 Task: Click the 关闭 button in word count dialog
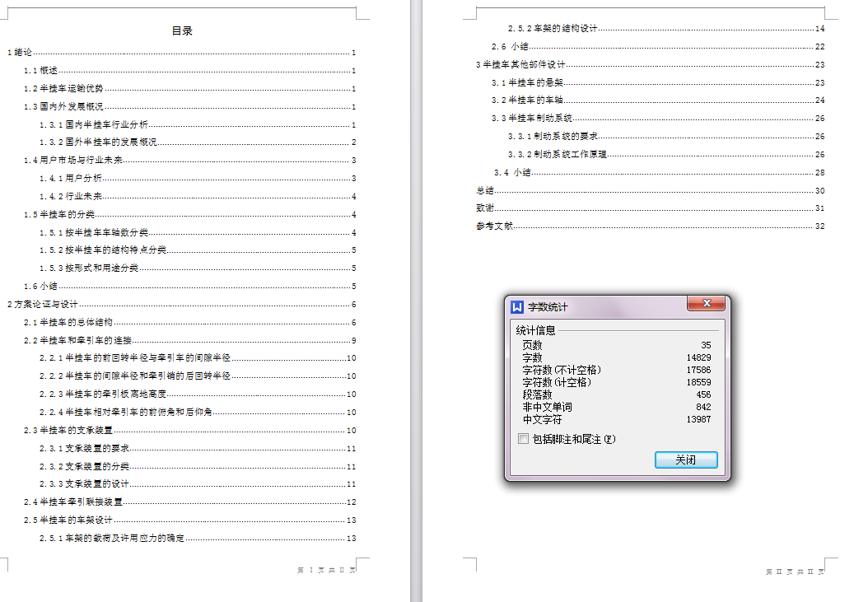pyautogui.click(x=686, y=460)
